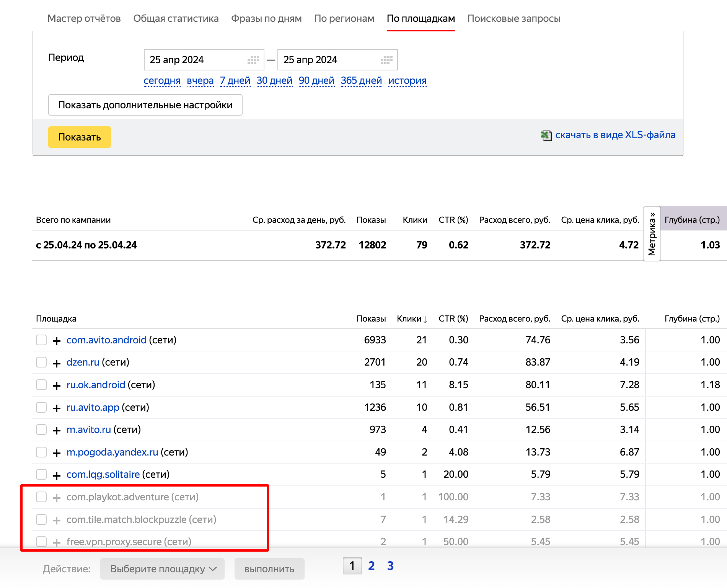The image size is (727, 588).
Task: Open calendar icon for start date
Action: click(x=253, y=60)
